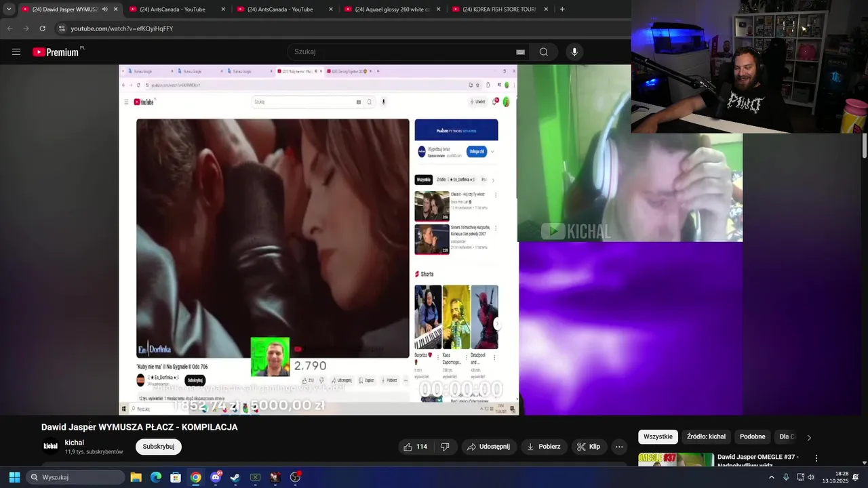Open the Chrome tab search dropdown
868x488 pixels.
(8, 9)
